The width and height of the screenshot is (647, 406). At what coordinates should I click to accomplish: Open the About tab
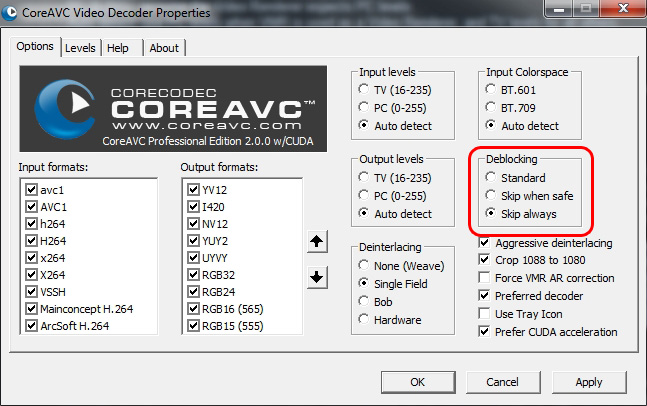[164, 48]
